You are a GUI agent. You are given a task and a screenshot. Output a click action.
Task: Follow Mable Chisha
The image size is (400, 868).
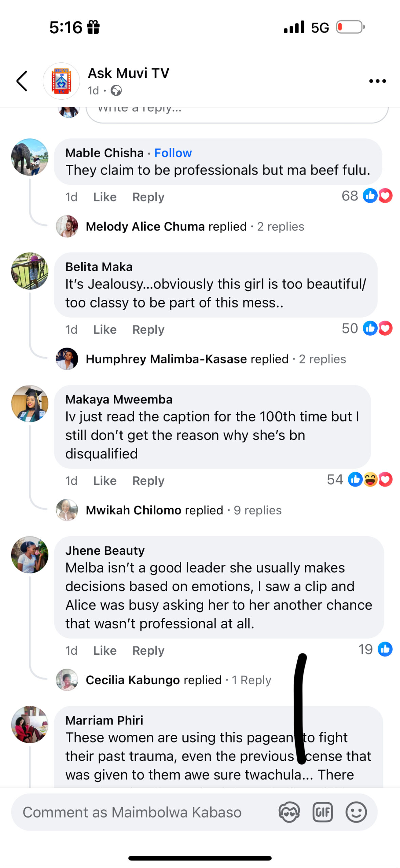tap(173, 153)
